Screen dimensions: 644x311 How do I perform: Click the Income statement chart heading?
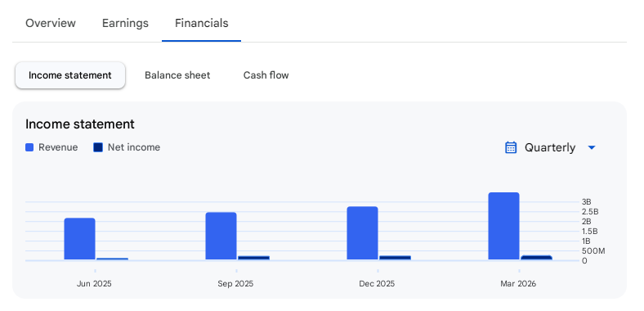pos(80,124)
